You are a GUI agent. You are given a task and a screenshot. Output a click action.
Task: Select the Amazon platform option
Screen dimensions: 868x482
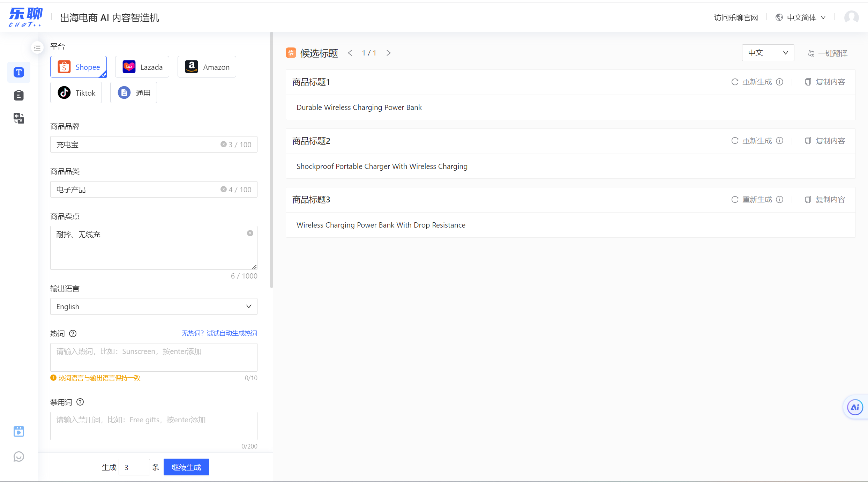click(207, 67)
